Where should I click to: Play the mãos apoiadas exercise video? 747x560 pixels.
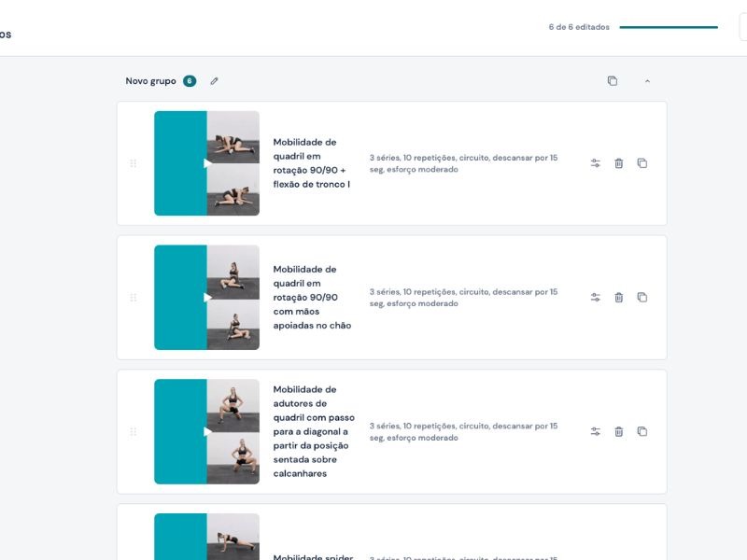[207, 298]
